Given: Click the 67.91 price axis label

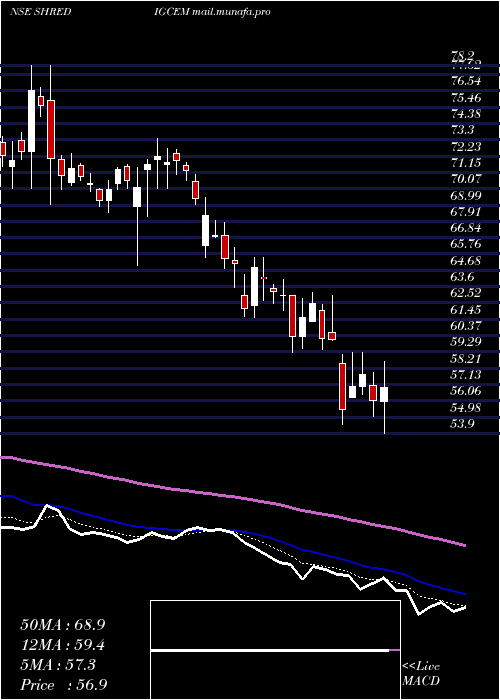Looking at the screenshot, I should (466, 212).
